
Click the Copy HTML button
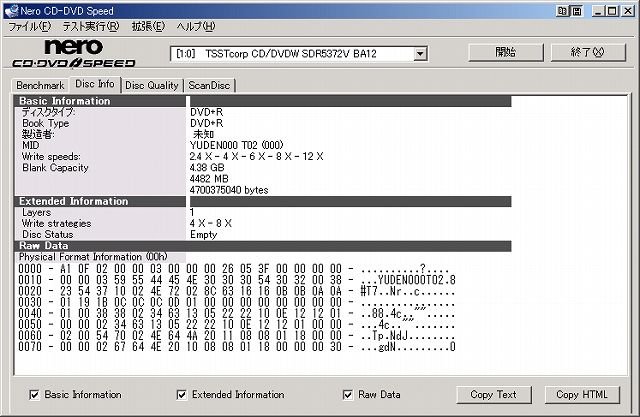tap(582, 395)
